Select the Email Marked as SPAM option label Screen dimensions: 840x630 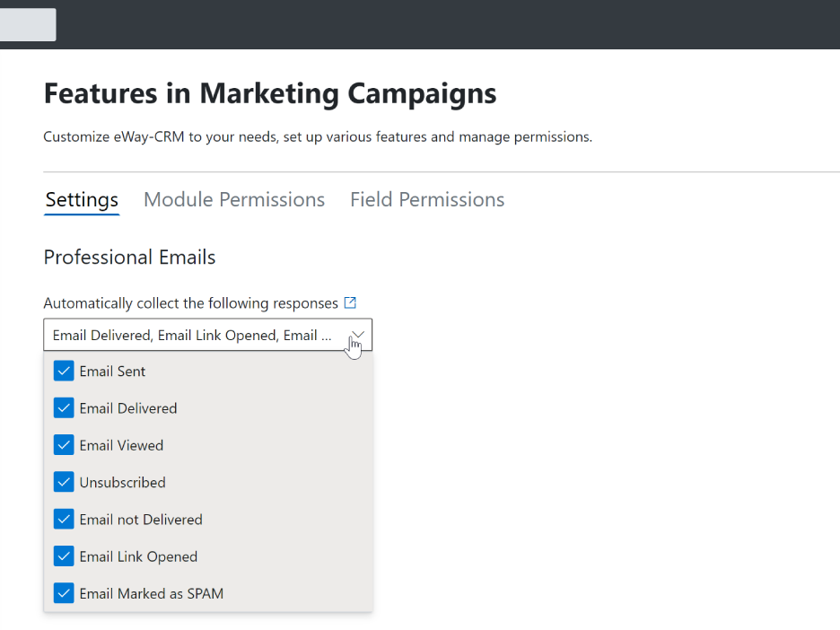tap(152, 593)
